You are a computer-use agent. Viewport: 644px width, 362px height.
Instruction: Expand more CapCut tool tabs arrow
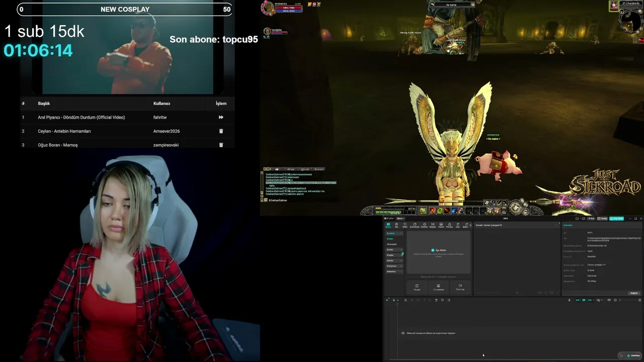click(470, 225)
